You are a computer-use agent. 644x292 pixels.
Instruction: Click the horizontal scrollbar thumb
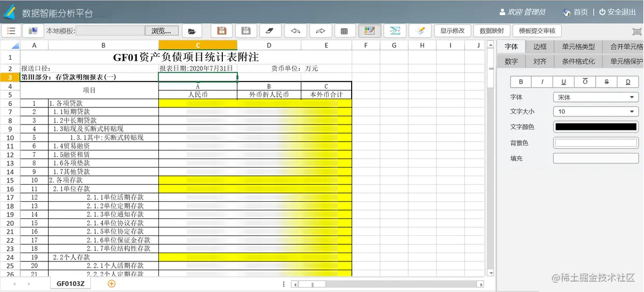point(312,284)
